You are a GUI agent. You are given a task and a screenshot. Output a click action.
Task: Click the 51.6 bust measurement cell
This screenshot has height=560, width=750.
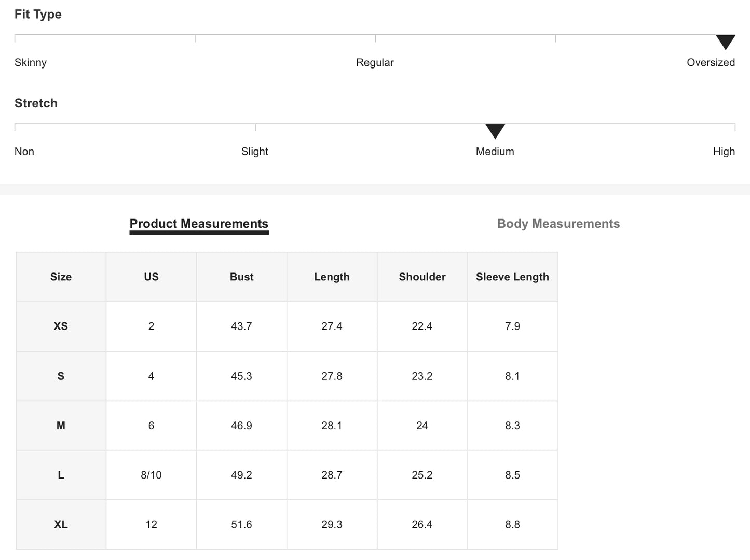(x=241, y=525)
